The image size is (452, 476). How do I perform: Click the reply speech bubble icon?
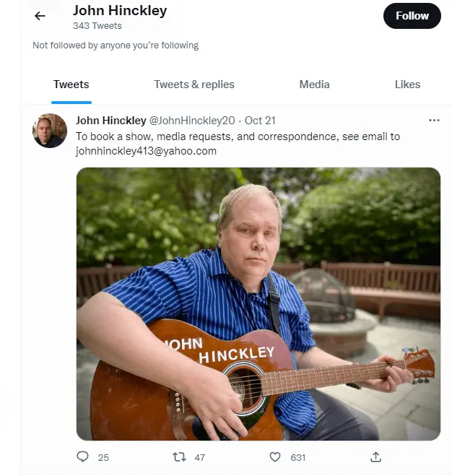click(82, 456)
